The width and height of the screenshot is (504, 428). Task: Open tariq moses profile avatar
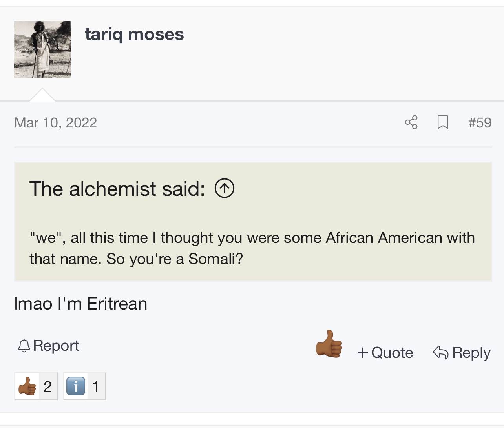point(42,49)
